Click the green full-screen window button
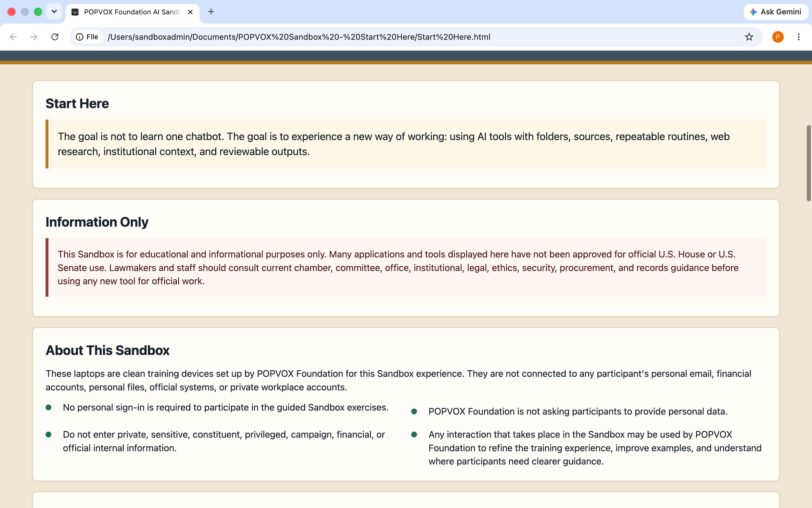Screen dimensions: 812x508 (x=38, y=12)
